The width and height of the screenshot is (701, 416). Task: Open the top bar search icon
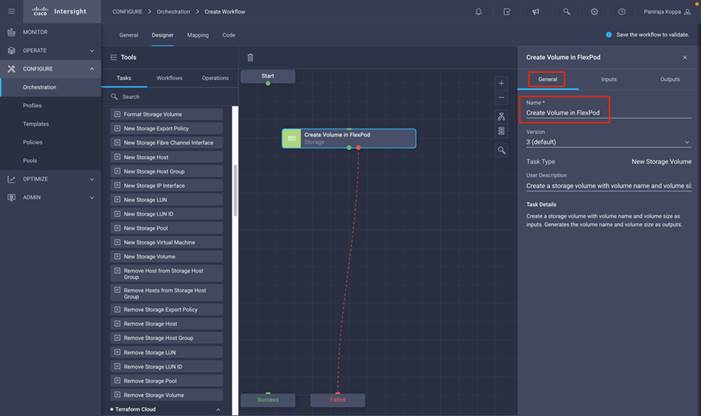click(x=566, y=12)
